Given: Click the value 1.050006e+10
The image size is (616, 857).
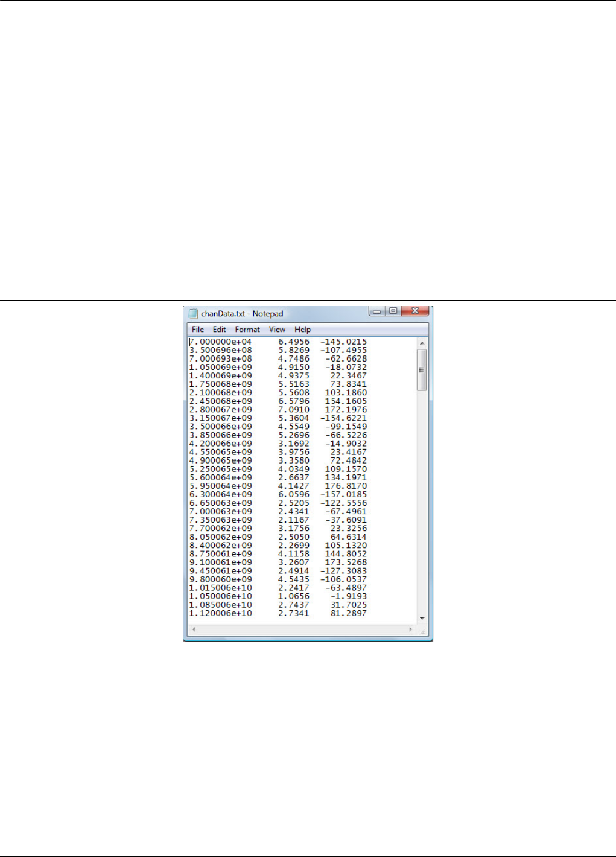Looking at the screenshot, I should 221,595.
